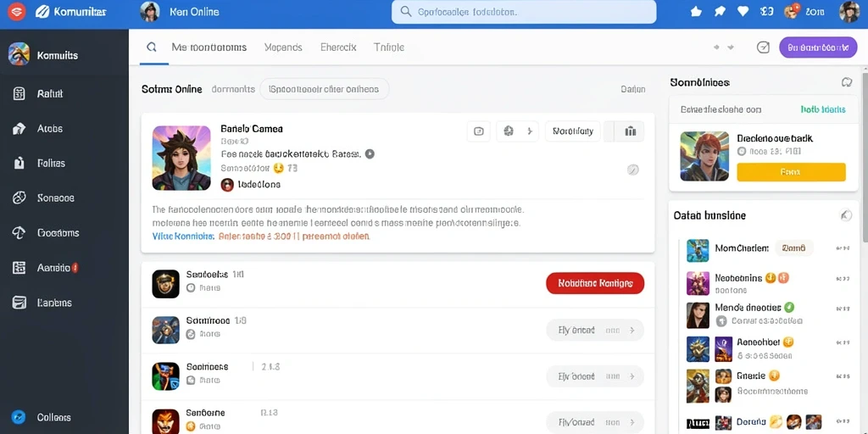
Task: Open the small red avatar under featured title
Action: [227, 184]
